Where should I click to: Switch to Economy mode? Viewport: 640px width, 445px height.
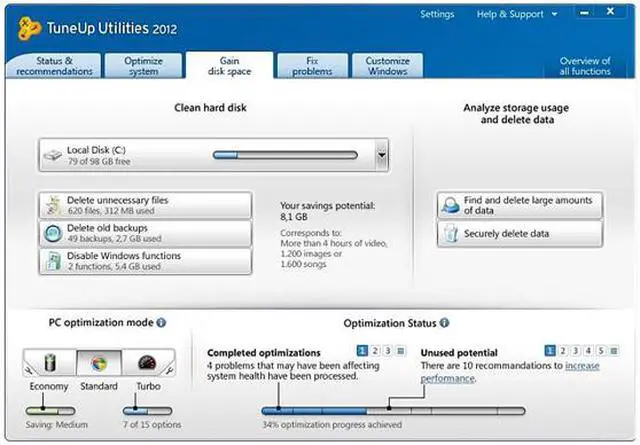pyautogui.click(x=50, y=363)
